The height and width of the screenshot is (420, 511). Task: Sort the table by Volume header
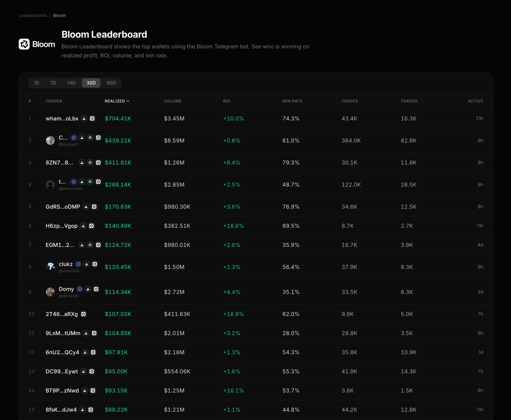173,101
